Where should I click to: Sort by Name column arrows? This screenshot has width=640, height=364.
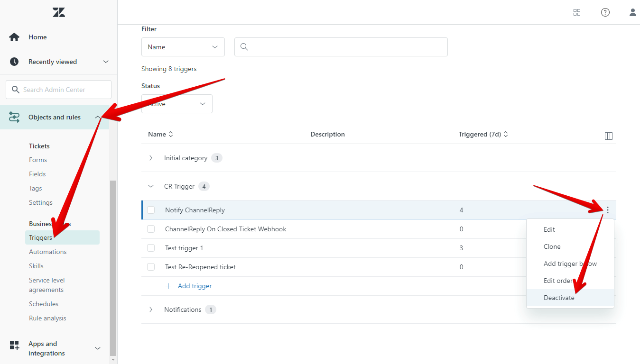pos(171,134)
